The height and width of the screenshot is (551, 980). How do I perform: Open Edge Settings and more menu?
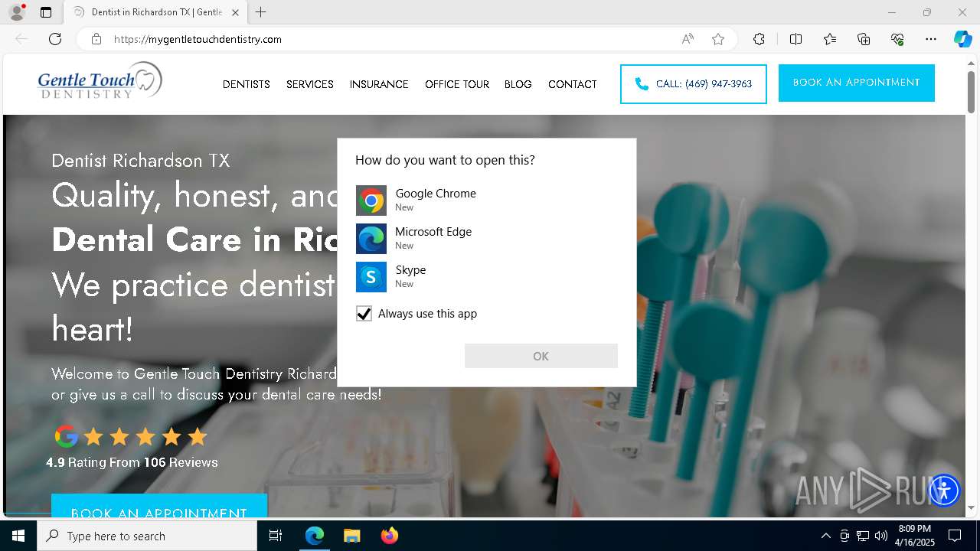(931, 39)
